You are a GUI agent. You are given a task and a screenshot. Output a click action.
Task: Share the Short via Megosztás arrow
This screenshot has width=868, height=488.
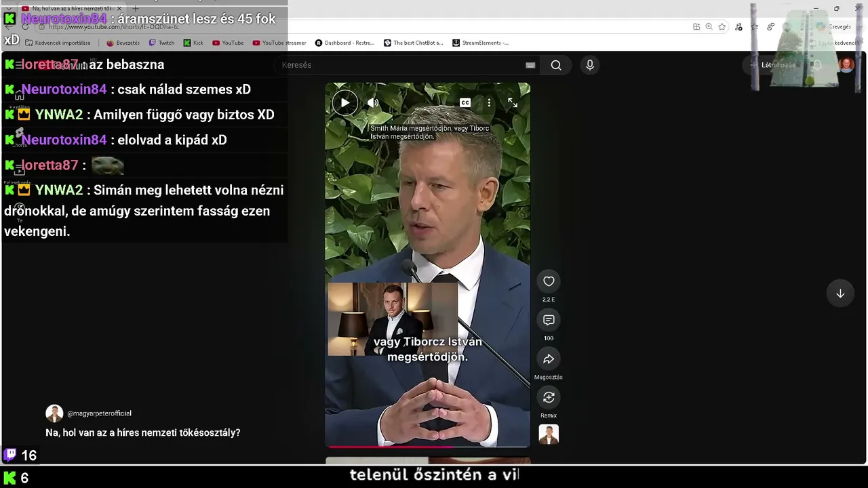pos(549,359)
